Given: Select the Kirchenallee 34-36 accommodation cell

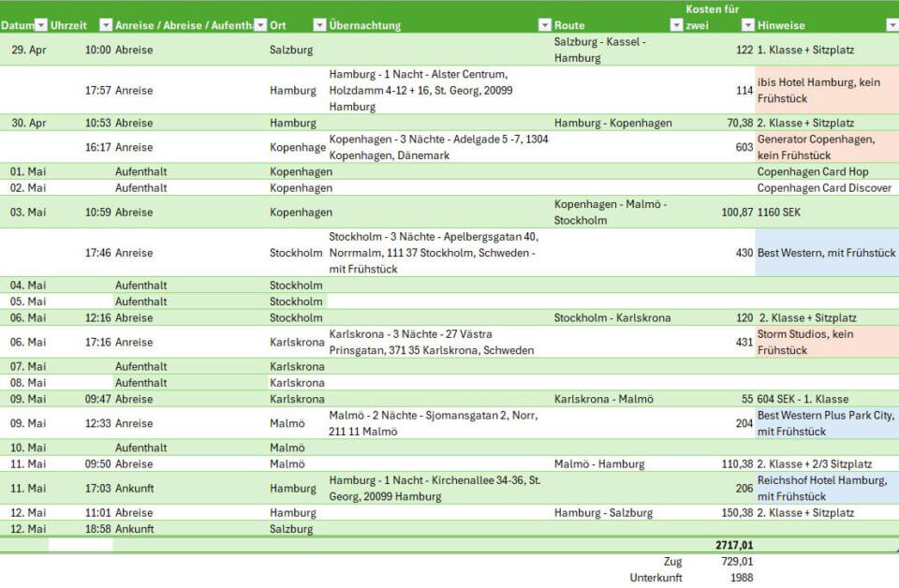Looking at the screenshot, I should pos(440,488).
